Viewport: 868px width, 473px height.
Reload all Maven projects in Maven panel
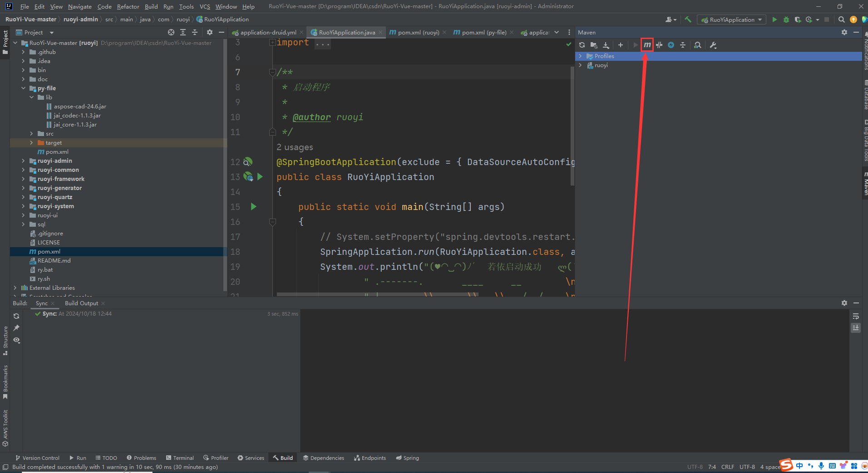(582, 45)
